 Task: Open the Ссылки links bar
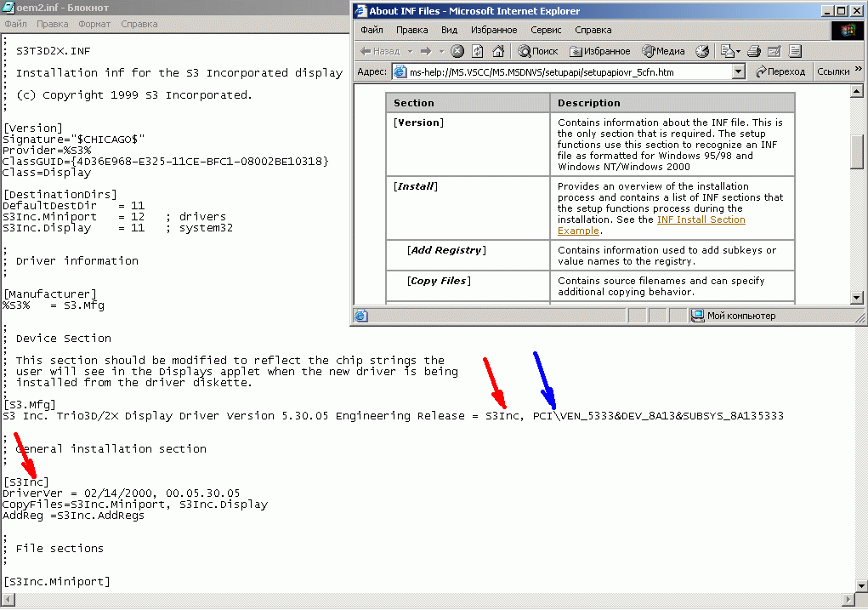(x=833, y=72)
